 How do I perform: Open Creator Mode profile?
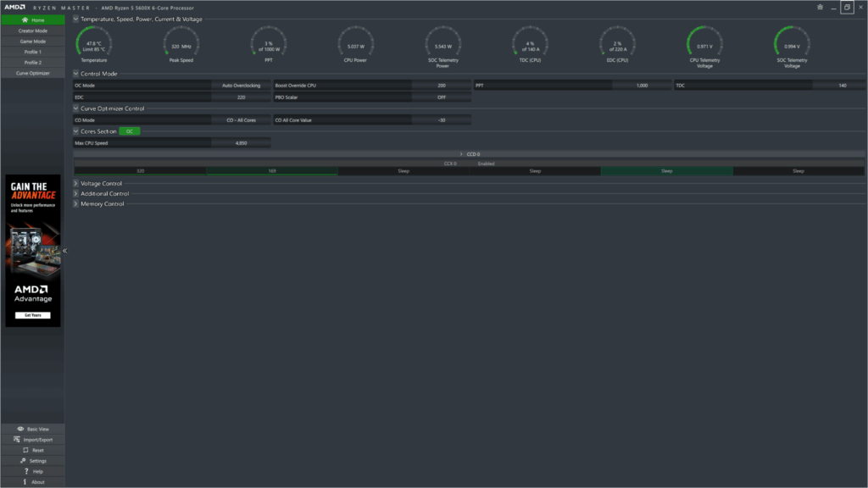(x=33, y=31)
